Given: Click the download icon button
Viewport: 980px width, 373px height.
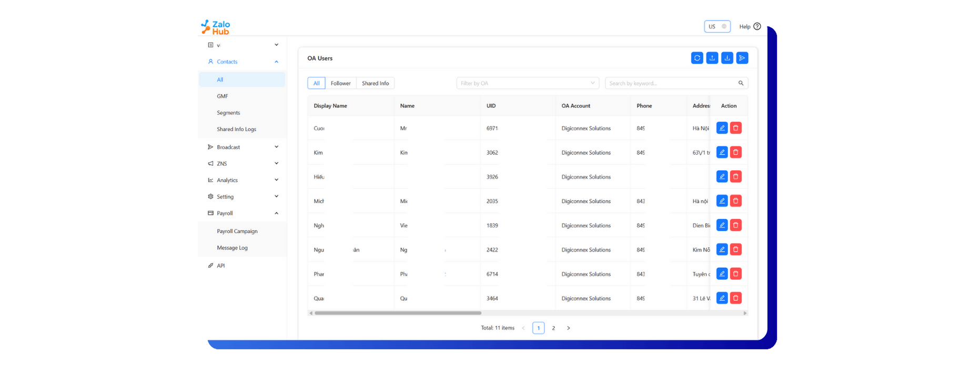Looking at the screenshot, I should point(727,58).
